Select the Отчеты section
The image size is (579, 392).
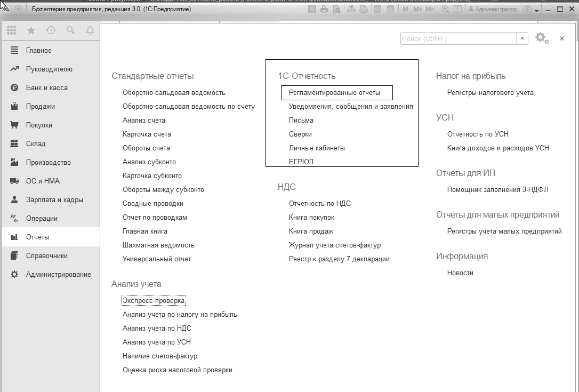pyautogui.click(x=50, y=237)
